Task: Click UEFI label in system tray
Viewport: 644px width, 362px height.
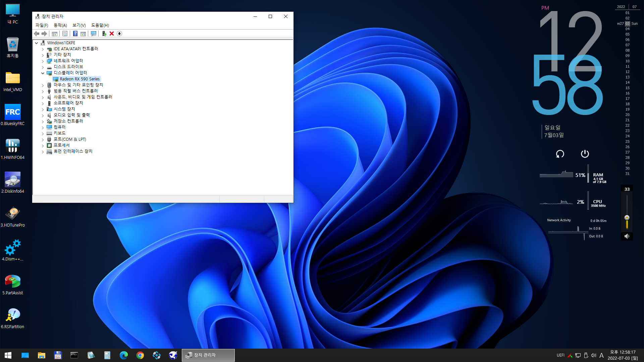Action: coord(560,355)
